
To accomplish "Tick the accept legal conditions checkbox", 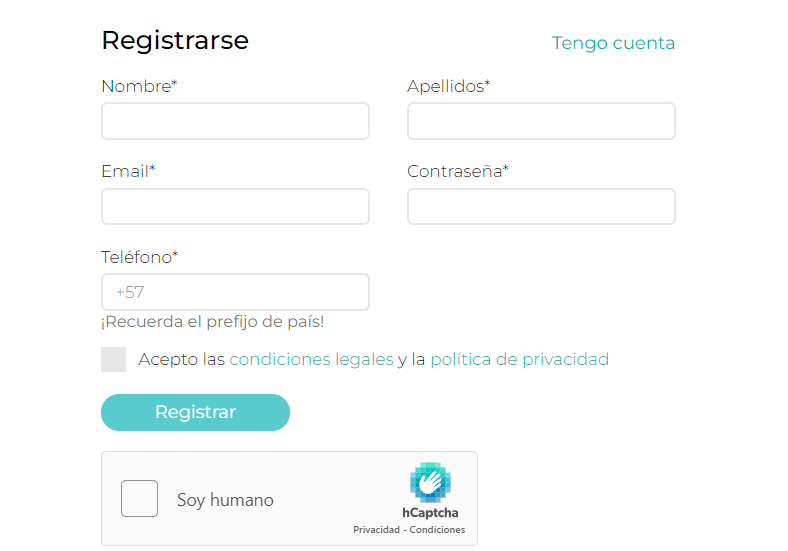I will (x=114, y=360).
